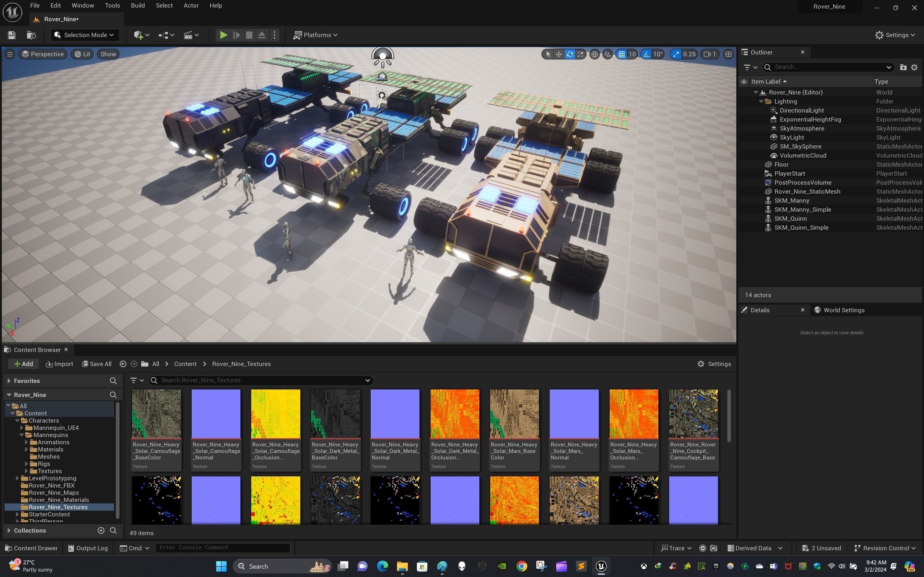This screenshot has height=577, width=924.
Task: Click the viewport layout grid icon
Action: click(728, 54)
